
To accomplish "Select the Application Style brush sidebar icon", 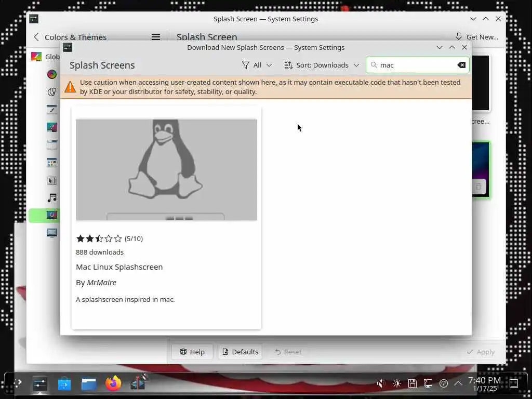I will (x=52, y=109).
